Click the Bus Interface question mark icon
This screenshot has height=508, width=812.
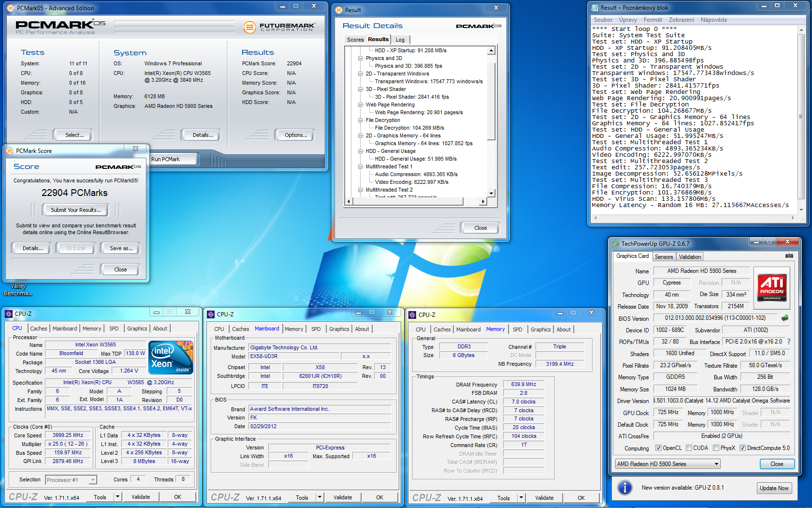coord(789,342)
